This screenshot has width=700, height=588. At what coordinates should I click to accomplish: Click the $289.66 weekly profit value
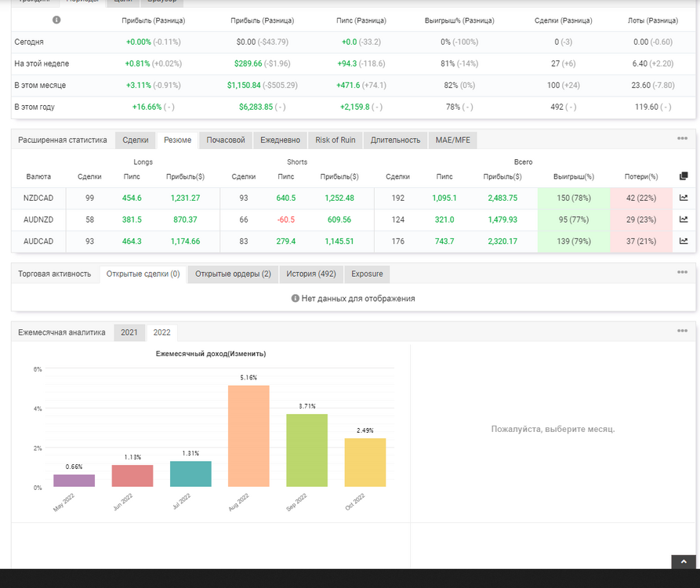(248, 64)
